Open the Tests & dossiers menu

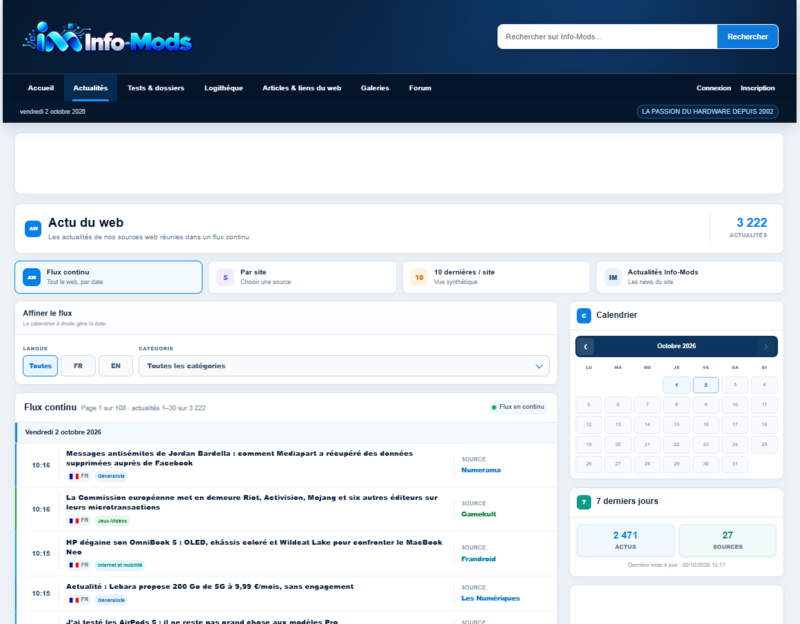pyautogui.click(x=156, y=88)
